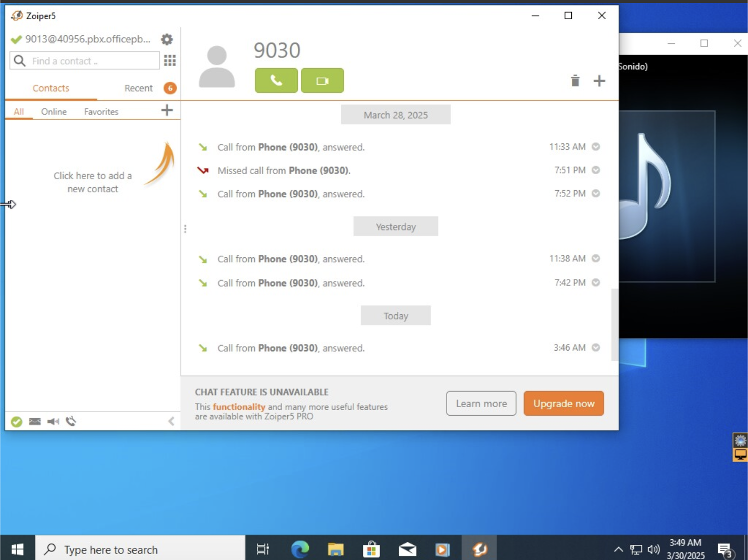Image resolution: width=748 pixels, height=560 pixels.
Task: Minimize the media player window behind
Action: coord(671,43)
